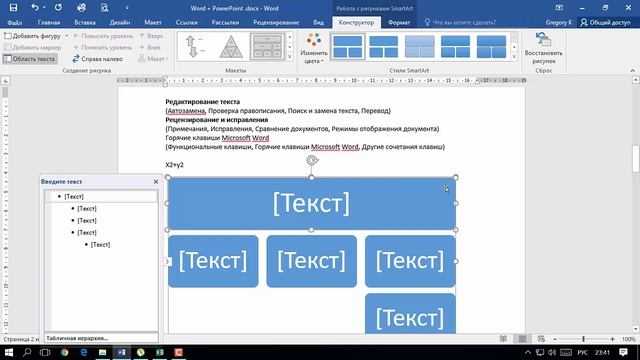Select the first SmartArt style thumbnail
Image resolution: width=640 pixels, height=360 pixels.
347,46
